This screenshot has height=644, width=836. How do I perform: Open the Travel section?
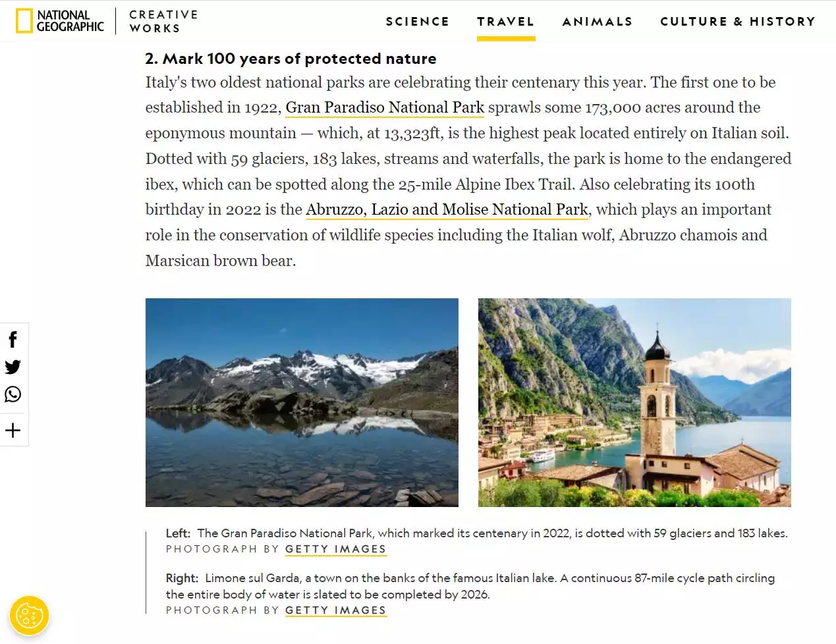pos(505,22)
